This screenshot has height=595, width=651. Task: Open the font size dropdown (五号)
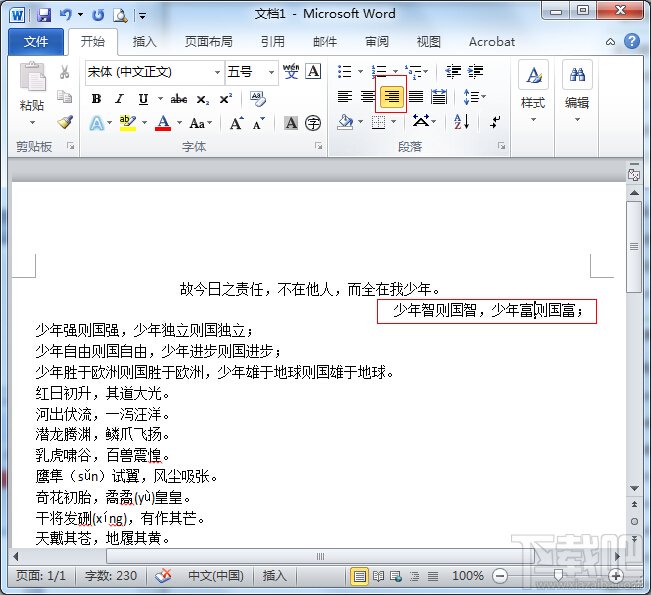(271, 72)
